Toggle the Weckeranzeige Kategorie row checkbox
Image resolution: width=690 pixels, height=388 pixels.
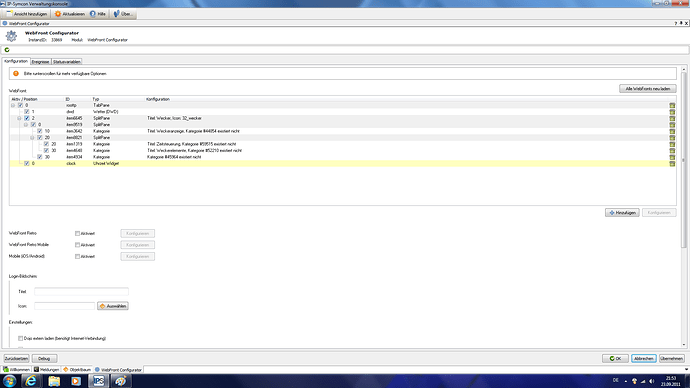click(x=40, y=131)
